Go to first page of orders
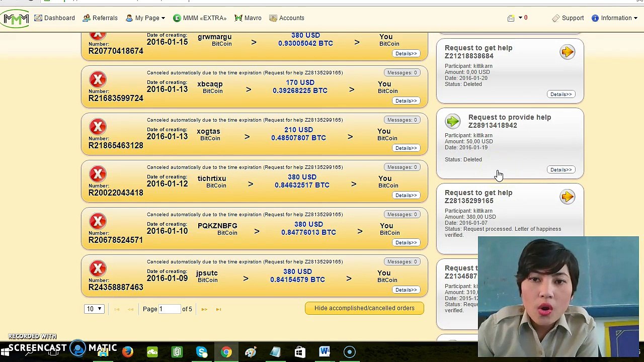The height and width of the screenshot is (362, 644). (x=117, y=309)
